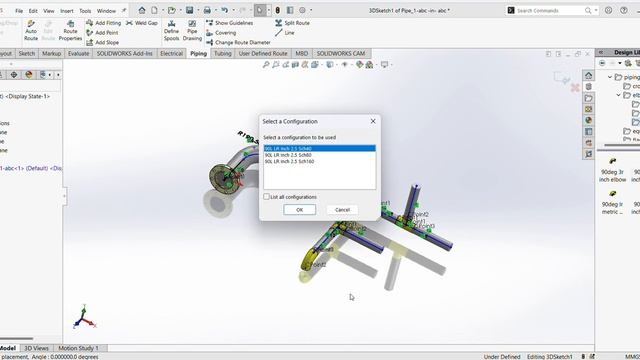Confirm configuration with OK button

click(x=300, y=210)
